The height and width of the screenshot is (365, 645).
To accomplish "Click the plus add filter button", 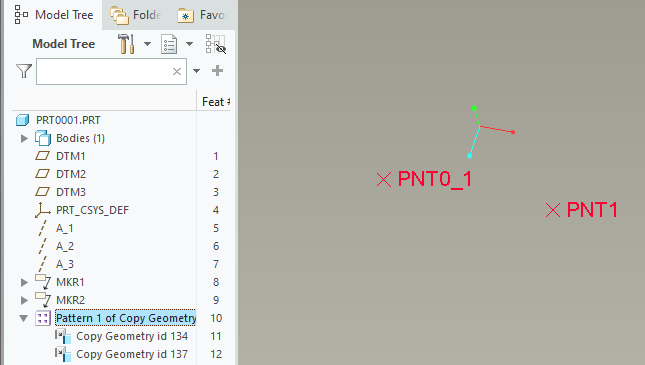I will coord(217,71).
